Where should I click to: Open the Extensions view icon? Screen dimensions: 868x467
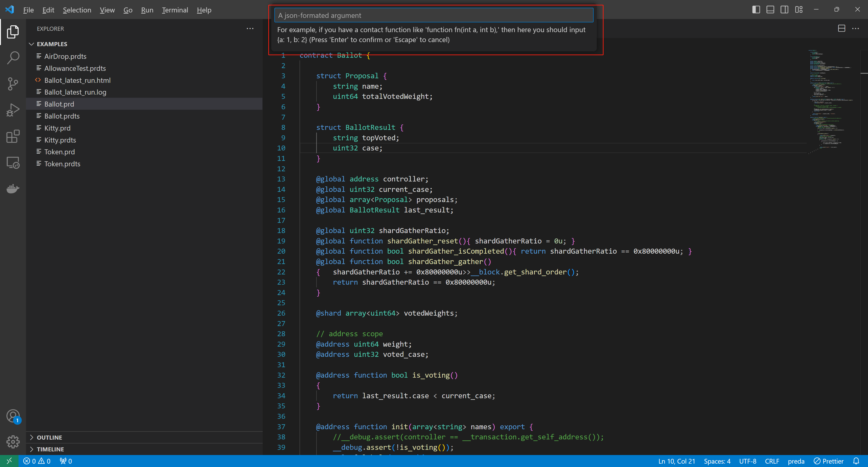pyautogui.click(x=13, y=136)
